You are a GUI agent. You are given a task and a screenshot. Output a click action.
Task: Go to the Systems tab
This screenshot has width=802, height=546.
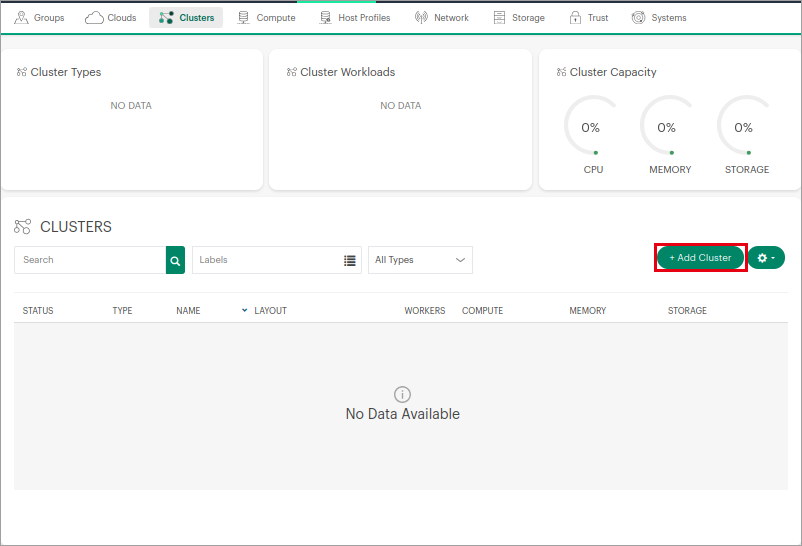pyautogui.click(x=659, y=17)
